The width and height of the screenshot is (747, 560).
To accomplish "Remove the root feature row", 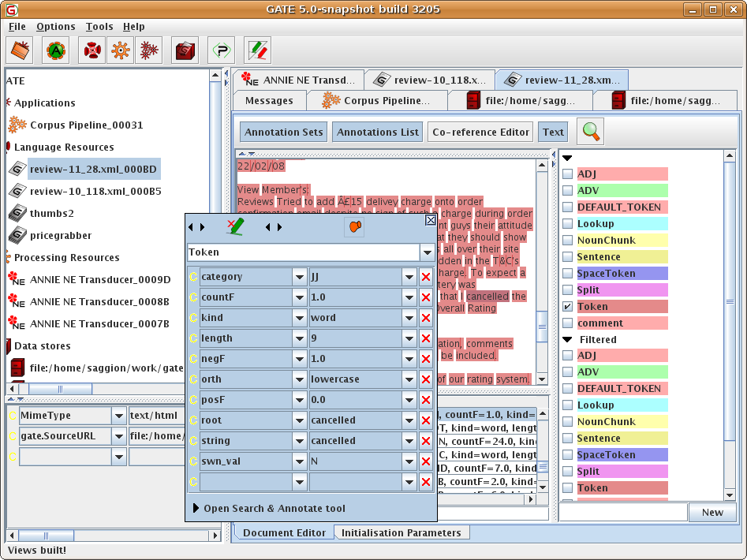I will (426, 420).
